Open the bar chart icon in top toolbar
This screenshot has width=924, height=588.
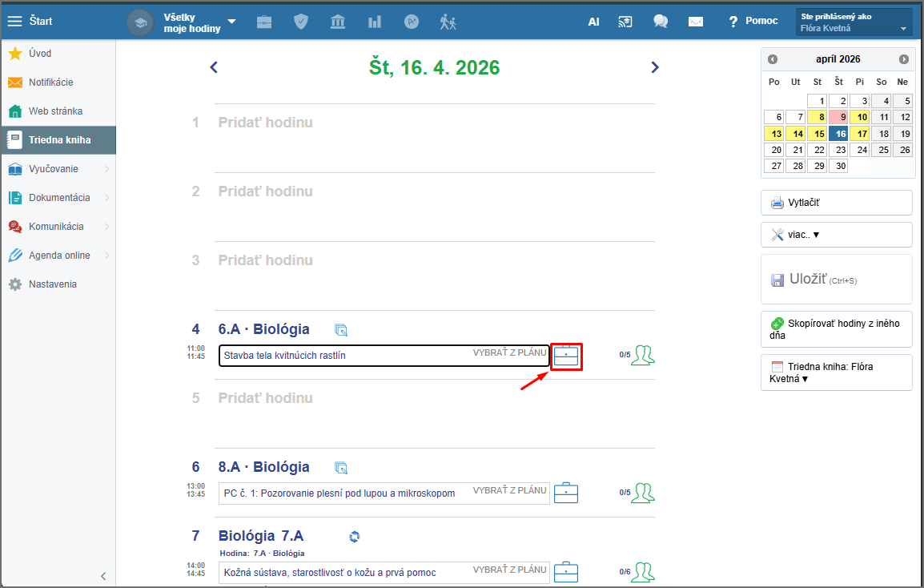(374, 22)
